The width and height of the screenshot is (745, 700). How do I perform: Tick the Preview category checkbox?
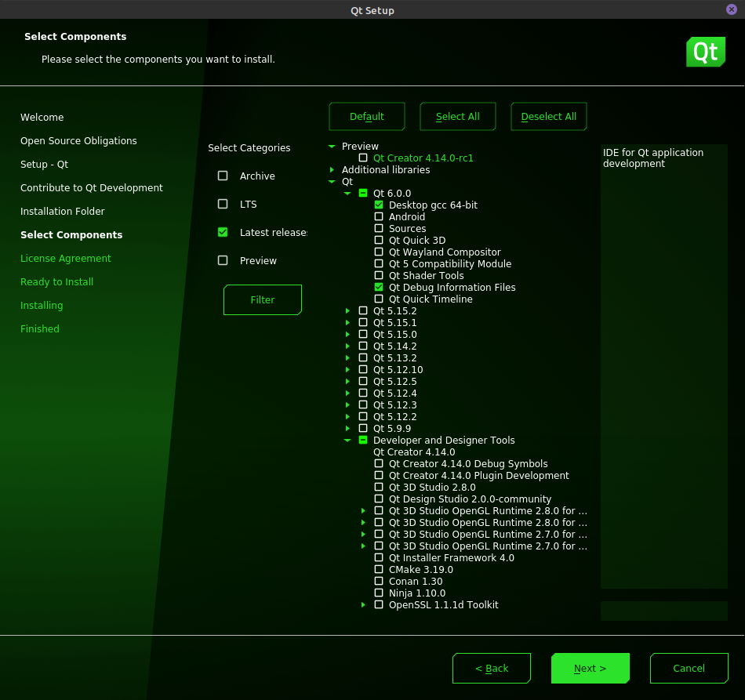(x=223, y=261)
